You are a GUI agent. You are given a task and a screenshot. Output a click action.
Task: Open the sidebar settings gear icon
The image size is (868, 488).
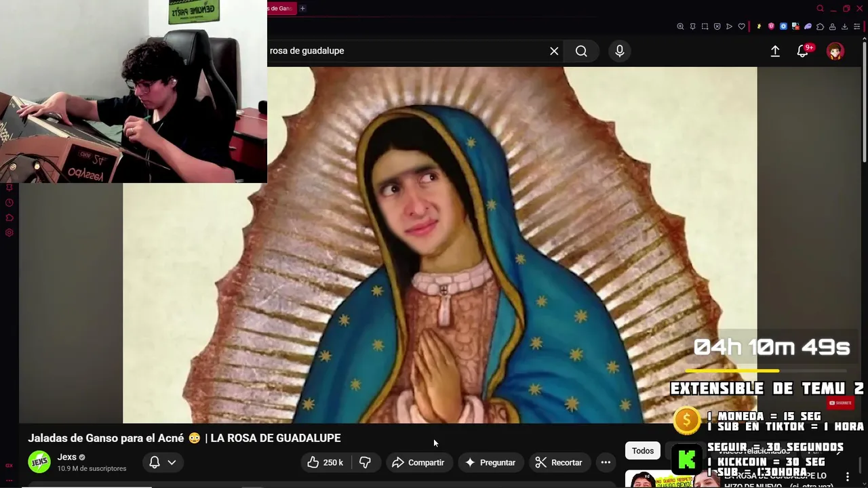point(9,232)
